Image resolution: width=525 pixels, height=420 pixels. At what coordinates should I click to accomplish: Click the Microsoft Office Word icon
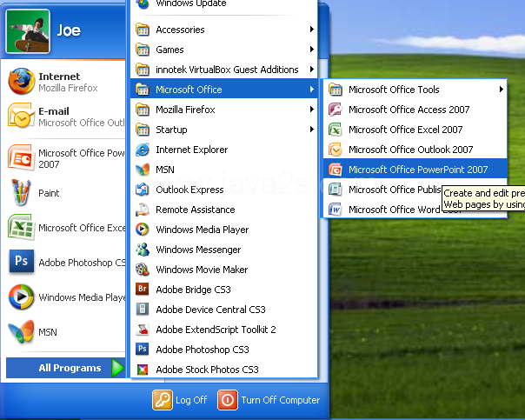click(336, 210)
